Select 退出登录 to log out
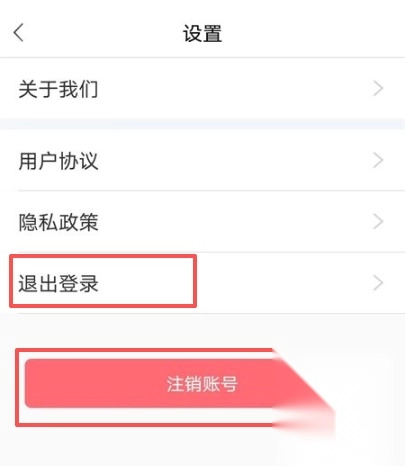This screenshot has height=466, width=406. 203,283
